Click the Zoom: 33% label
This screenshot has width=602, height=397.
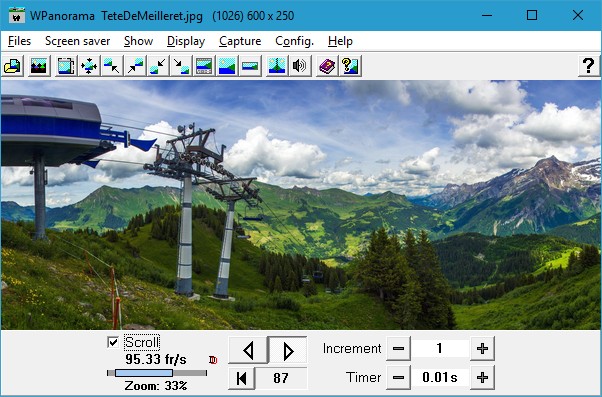point(156,385)
